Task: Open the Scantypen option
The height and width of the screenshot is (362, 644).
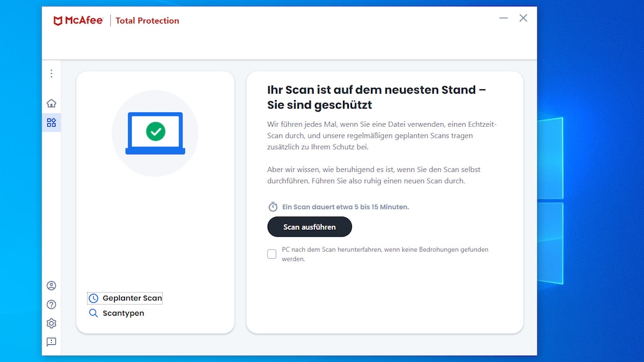Action: (x=123, y=314)
